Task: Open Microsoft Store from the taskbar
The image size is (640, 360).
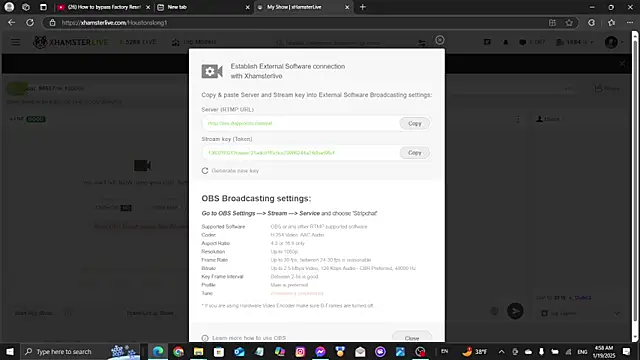Action: pyautogui.click(x=219, y=351)
